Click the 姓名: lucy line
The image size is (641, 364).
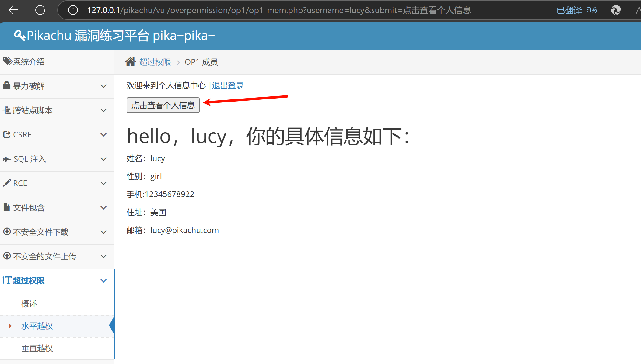[146, 158]
